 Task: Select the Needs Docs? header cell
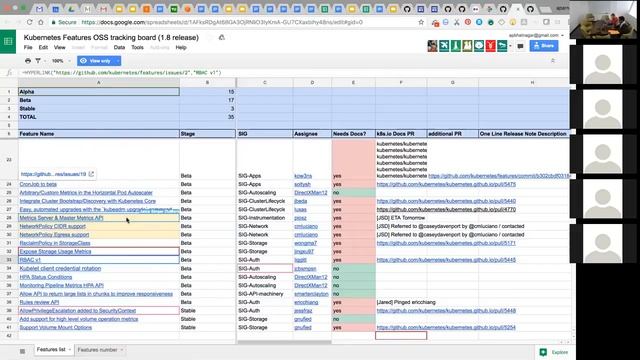click(x=353, y=133)
